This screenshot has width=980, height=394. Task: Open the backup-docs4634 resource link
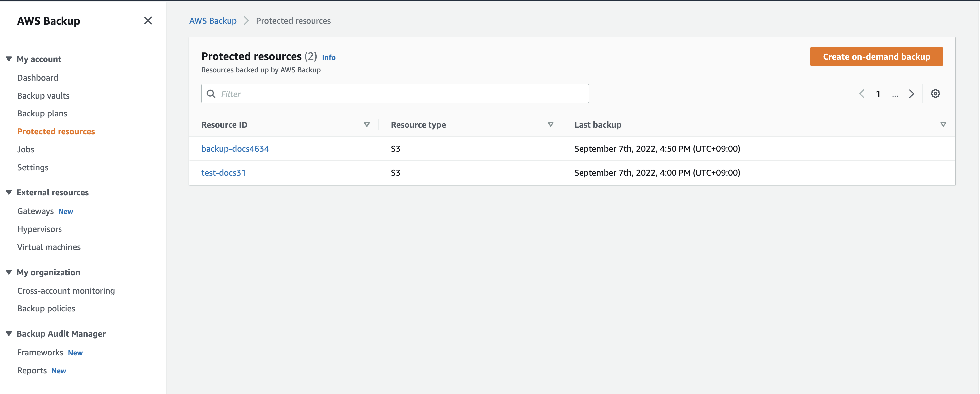click(x=235, y=149)
